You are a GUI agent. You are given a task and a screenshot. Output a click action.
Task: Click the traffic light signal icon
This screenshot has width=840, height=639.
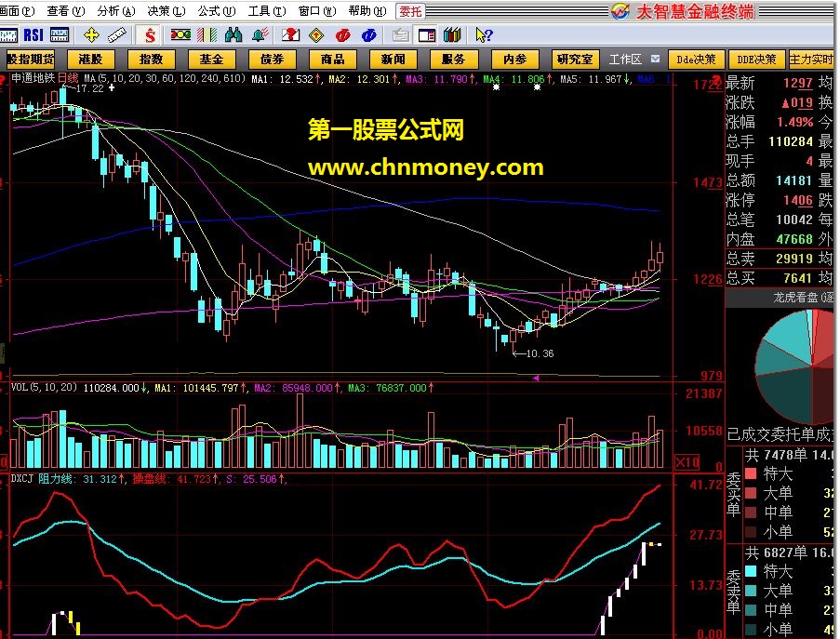click(180, 34)
